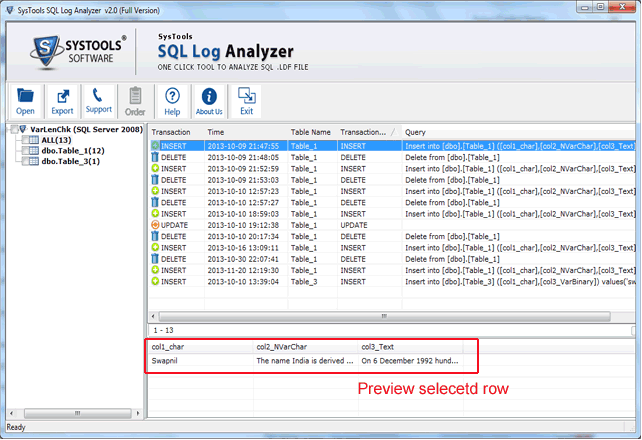Click time cell 2013-10-16 13:09:11
Screen dimensions: 642x440
tap(246, 248)
